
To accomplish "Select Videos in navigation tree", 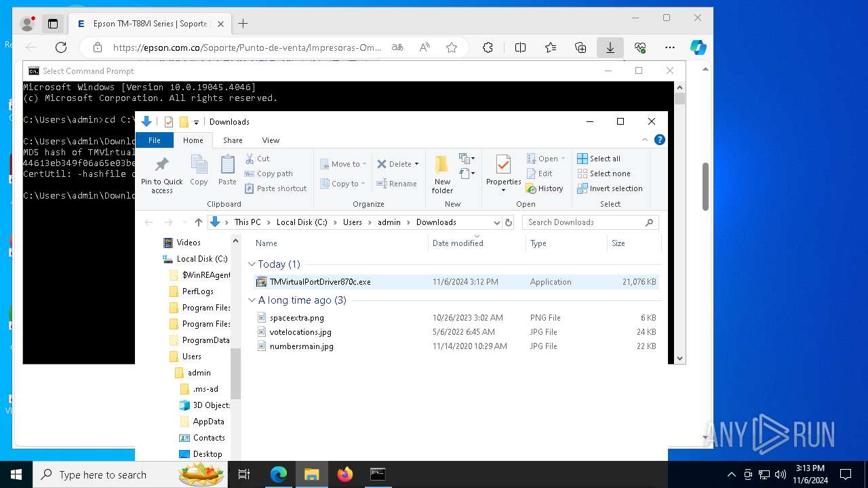I will tap(189, 243).
